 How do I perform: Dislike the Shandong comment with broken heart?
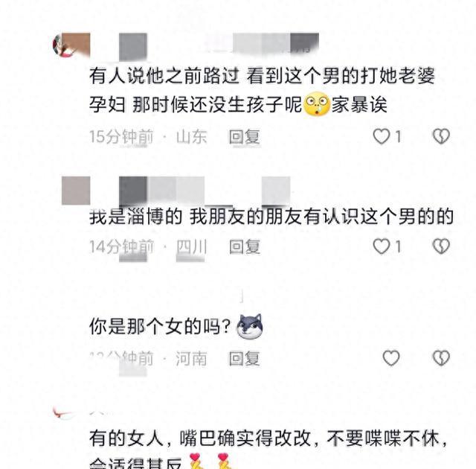(441, 136)
